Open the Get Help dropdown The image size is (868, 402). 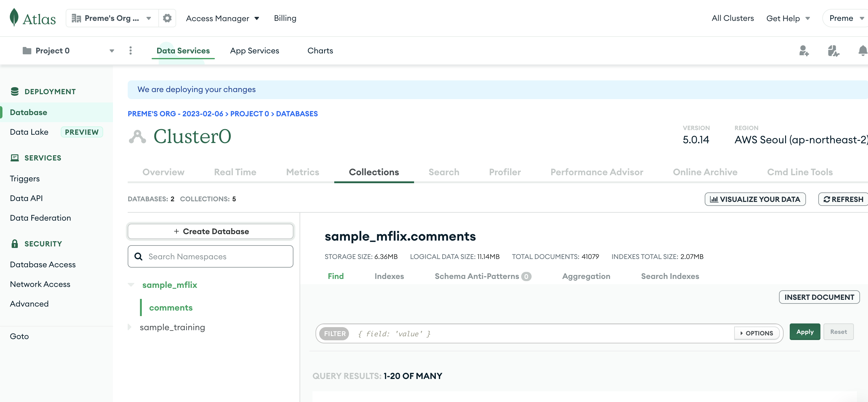(x=788, y=18)
